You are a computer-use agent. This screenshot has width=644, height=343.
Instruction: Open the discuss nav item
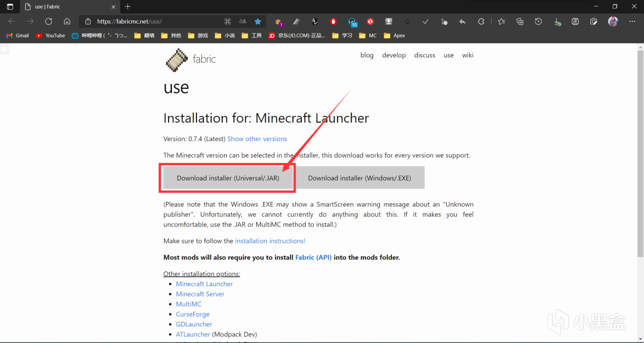point(425,55)
